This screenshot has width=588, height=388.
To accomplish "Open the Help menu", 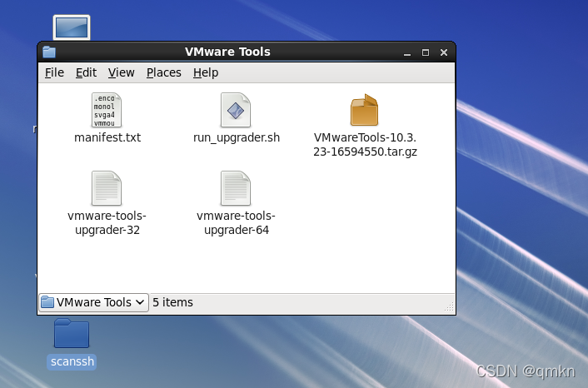I will click(206, 72).
